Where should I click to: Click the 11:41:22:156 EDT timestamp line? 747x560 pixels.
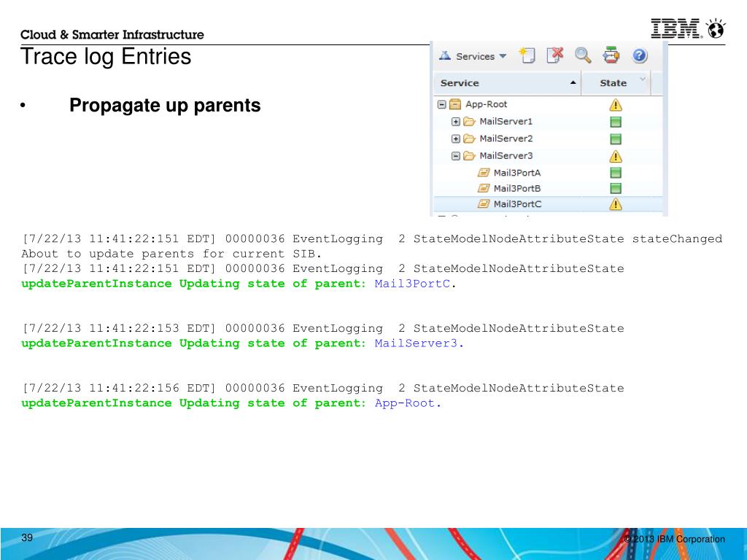click(x=323, y=389)
